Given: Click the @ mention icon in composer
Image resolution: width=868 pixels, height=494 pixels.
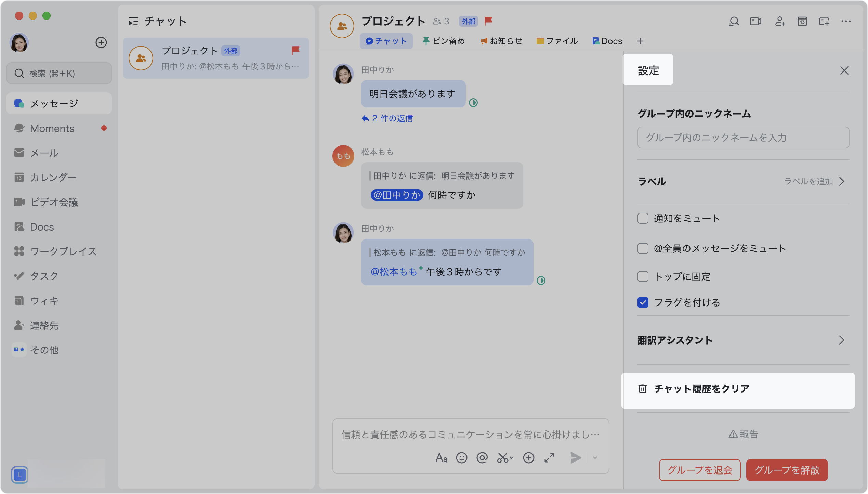Looking at the screenshot, I should click(x=482, y=458).
